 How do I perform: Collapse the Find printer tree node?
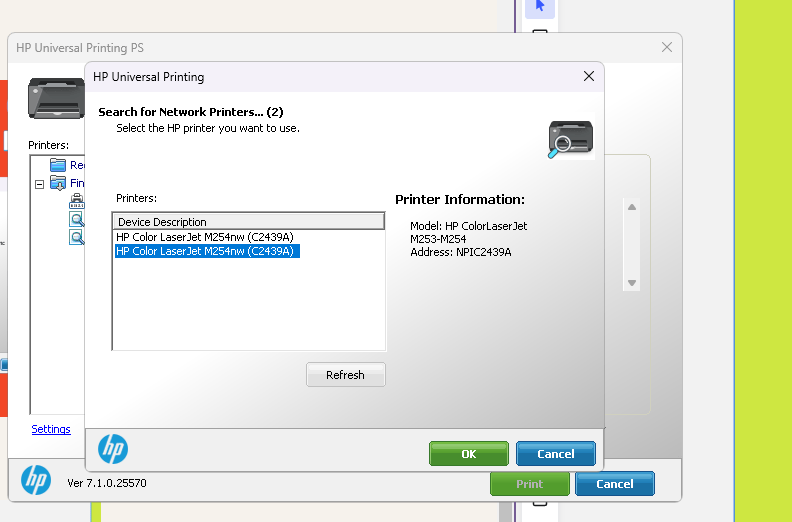click(x=39, y=184)
